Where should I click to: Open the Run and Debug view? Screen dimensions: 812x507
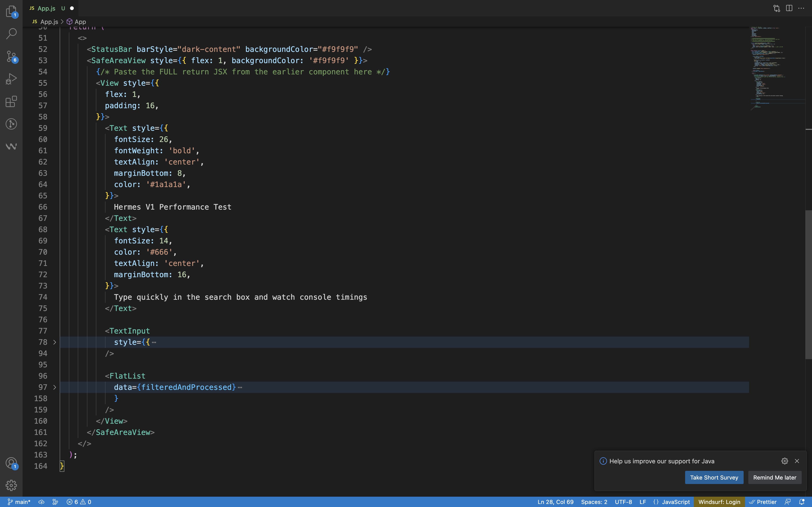(11, 79)
